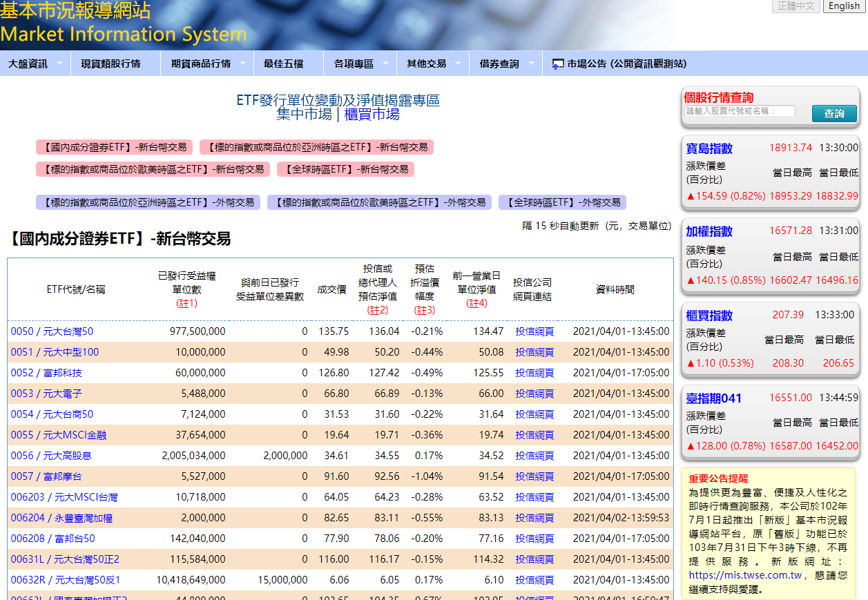Screen dimensions: 868x600
Task: Click timestamp 2021/04/02-13:59:53
Action: tap(621, 518)
